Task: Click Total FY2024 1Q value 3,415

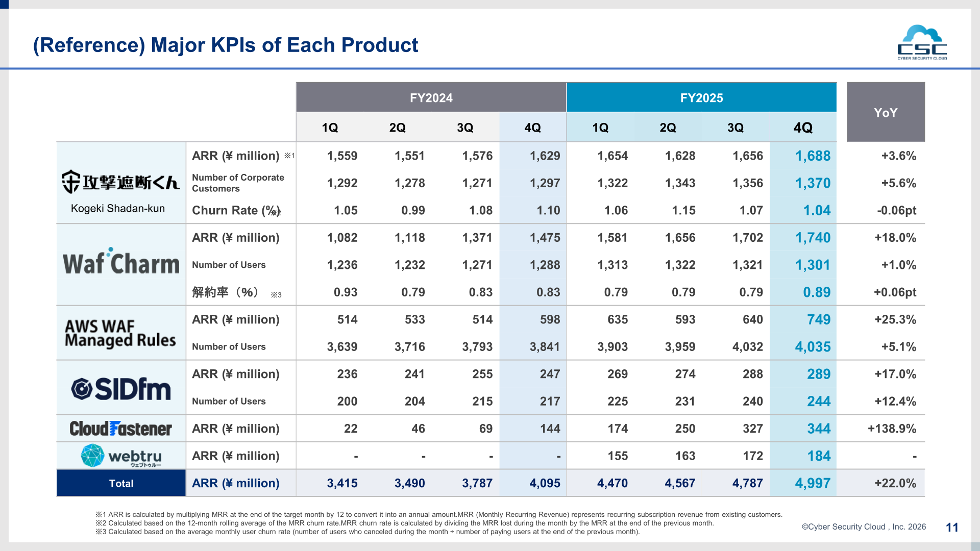Action: click(342, 483)
